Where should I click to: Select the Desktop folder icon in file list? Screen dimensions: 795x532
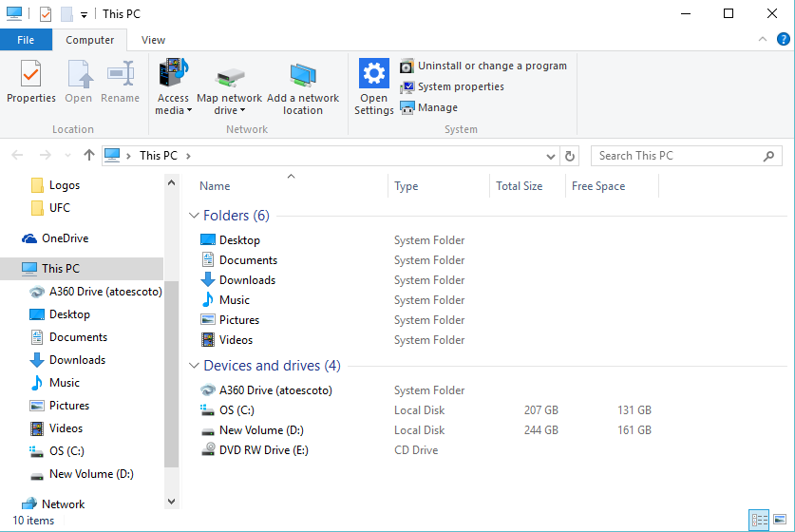click(208, 240)
